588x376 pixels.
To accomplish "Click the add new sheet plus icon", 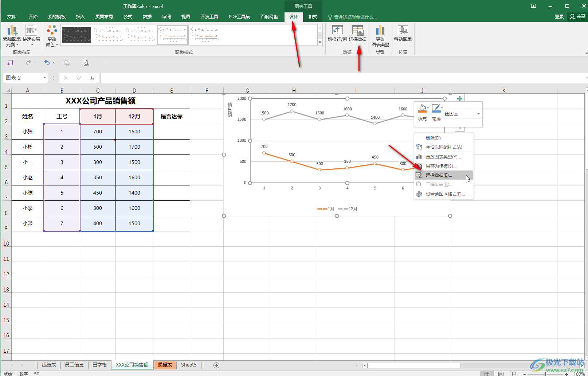I will coord(216,365).
